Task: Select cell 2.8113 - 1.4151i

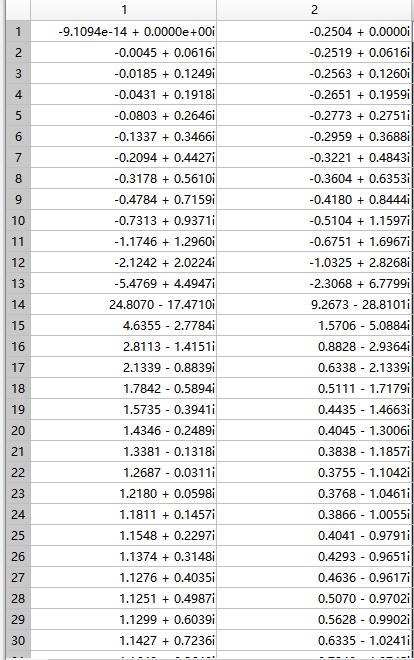Action: pyautogui.click(x=124, y=346)
